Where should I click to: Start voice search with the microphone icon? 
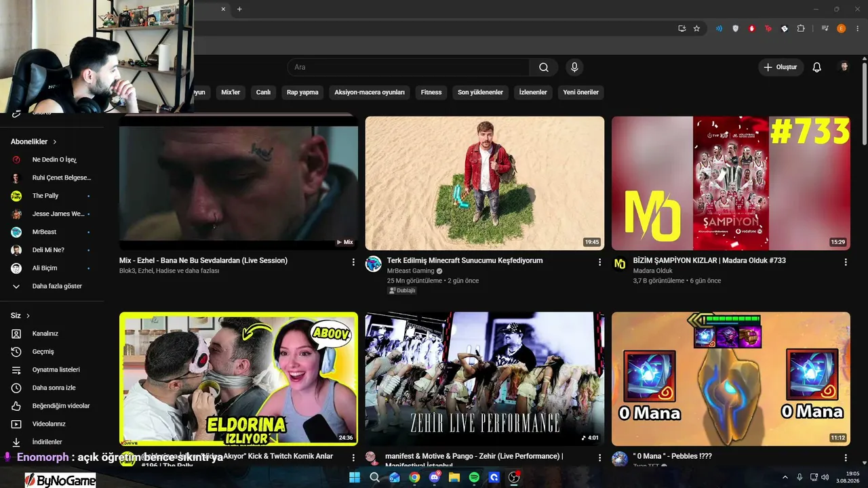574,67
